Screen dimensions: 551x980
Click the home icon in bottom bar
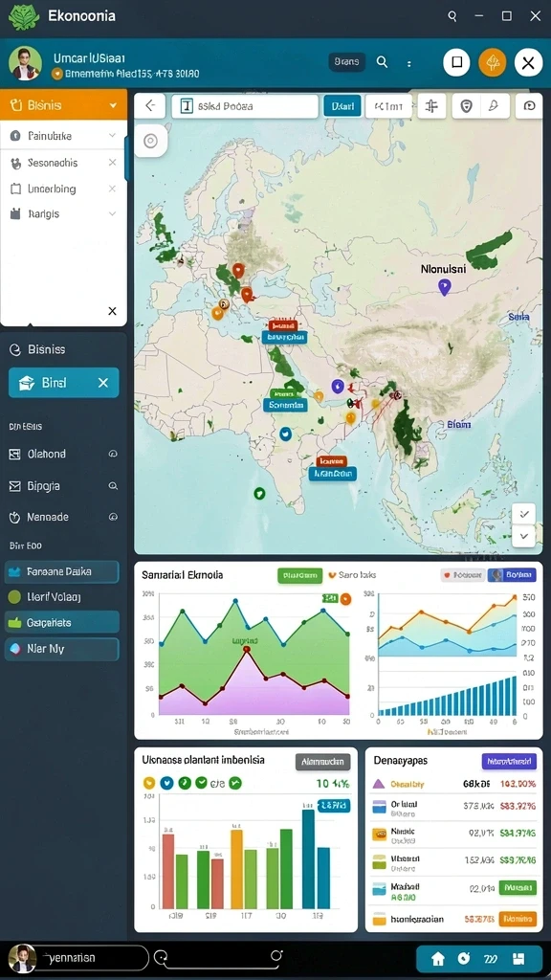click(x=438, y=958)
